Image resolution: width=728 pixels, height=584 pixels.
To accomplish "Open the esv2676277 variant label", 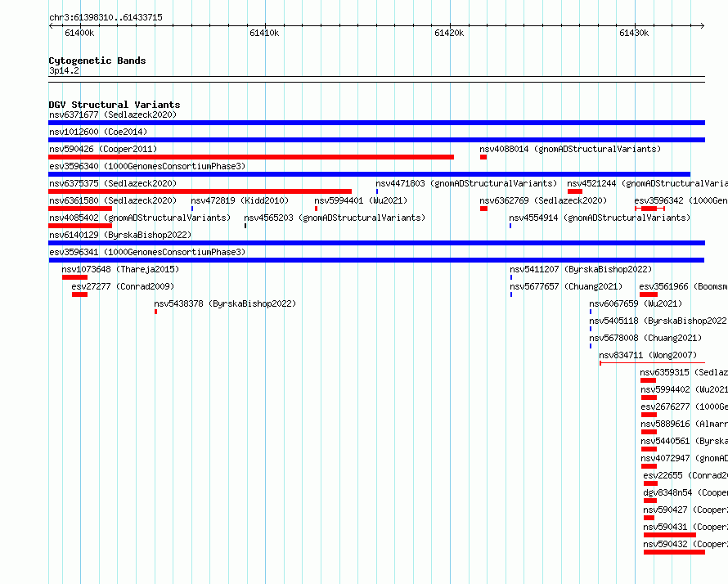I will (685, 407).
